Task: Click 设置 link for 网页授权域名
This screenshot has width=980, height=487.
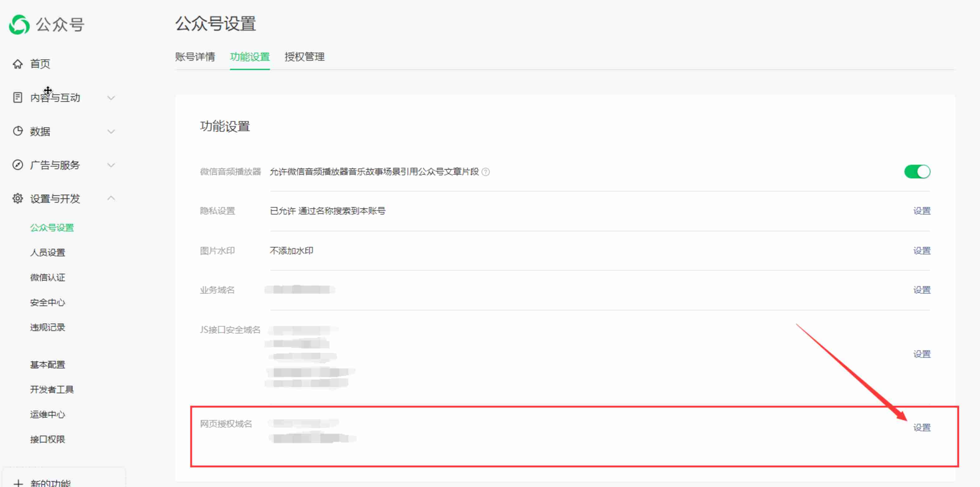Action: 921,428
